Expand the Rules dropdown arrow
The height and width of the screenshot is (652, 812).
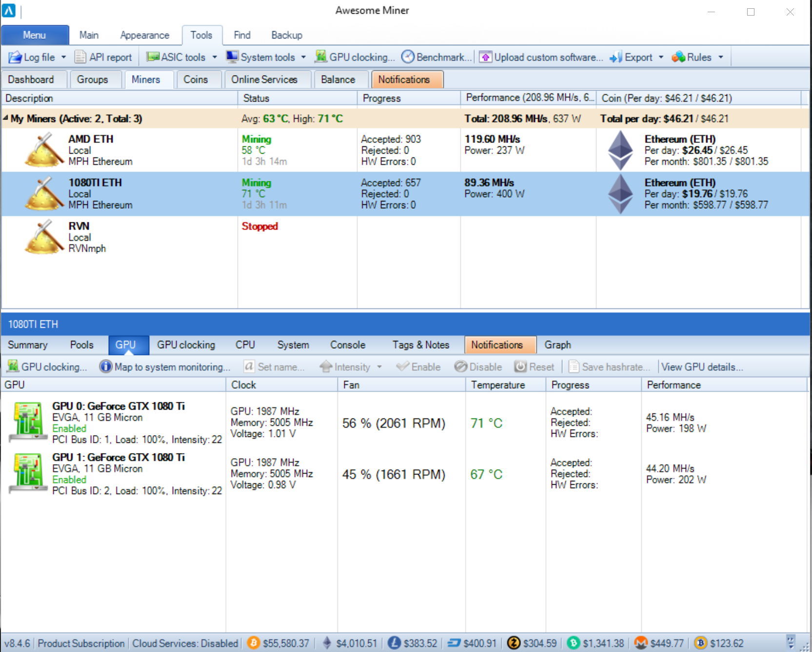point(721,57)
